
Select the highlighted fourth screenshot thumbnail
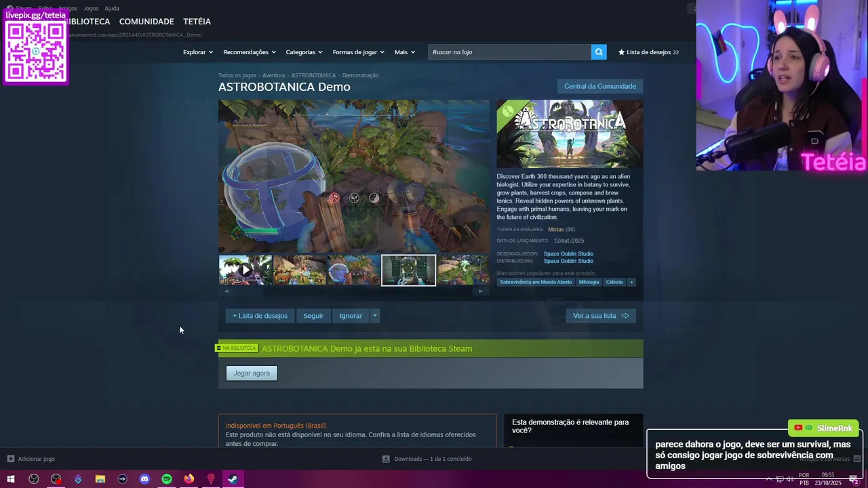coord(408,270)
